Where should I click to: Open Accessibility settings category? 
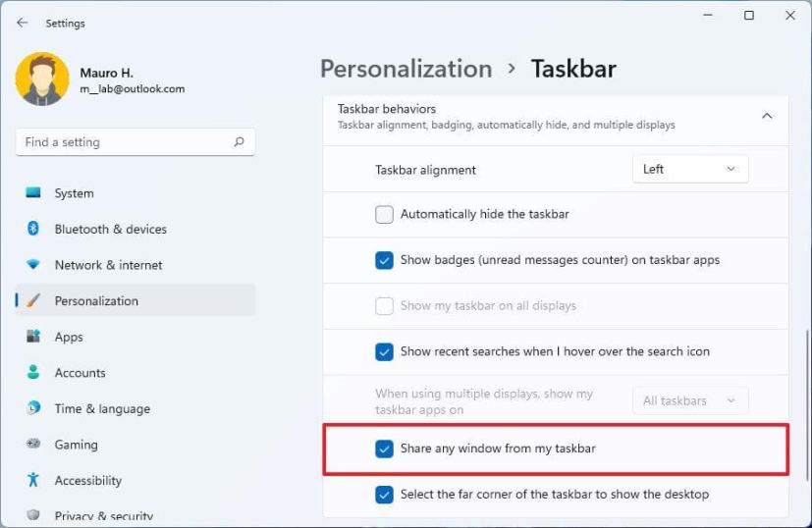[x=135, y=480]
